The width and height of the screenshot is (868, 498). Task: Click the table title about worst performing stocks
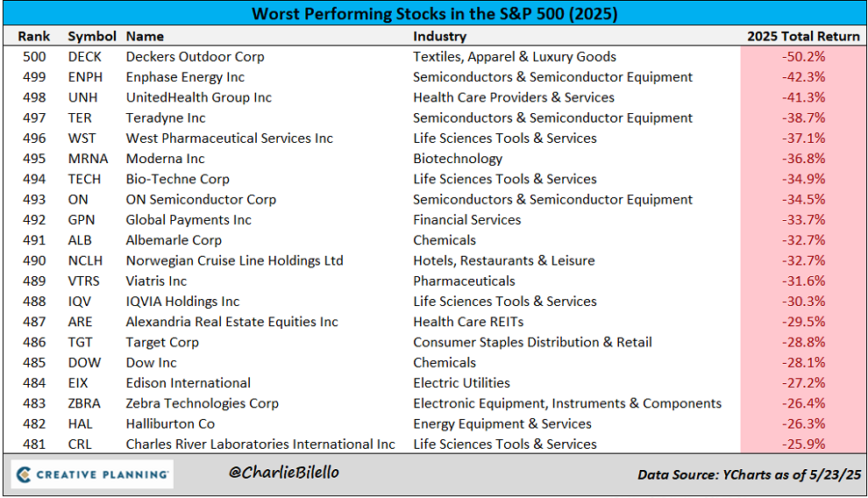(434, 14)
